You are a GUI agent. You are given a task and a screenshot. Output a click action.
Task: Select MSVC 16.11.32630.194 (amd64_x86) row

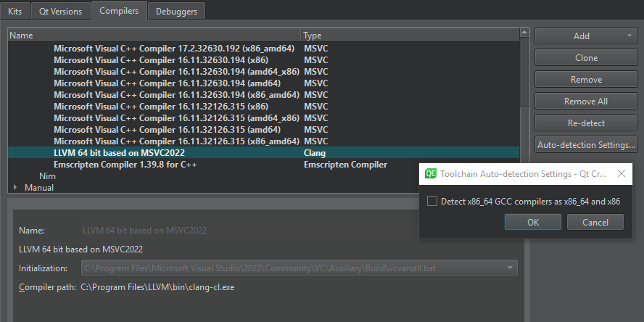click(x=263, y=72)
